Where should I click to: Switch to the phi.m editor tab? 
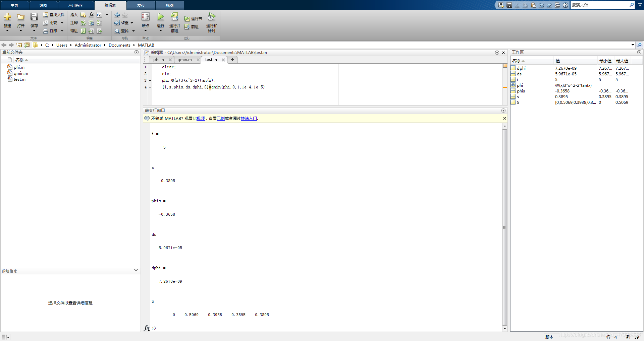click(x=159, y=60)
